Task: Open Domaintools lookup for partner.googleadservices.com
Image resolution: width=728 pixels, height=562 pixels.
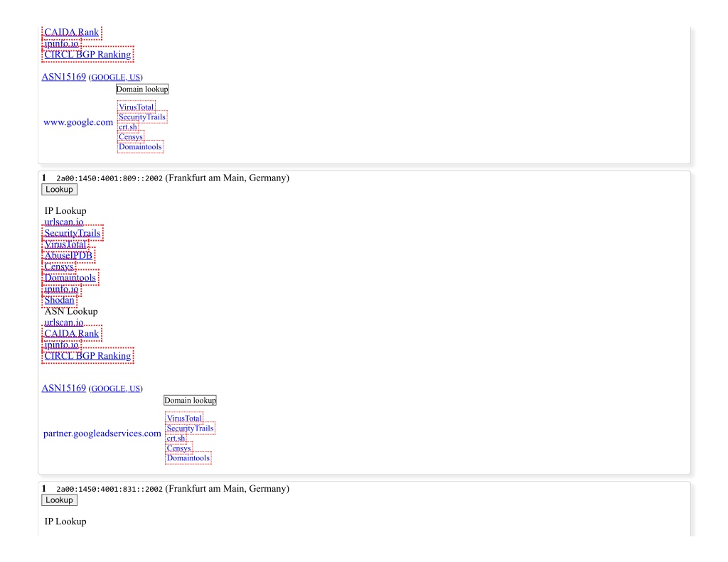Action: click(188, 458)
